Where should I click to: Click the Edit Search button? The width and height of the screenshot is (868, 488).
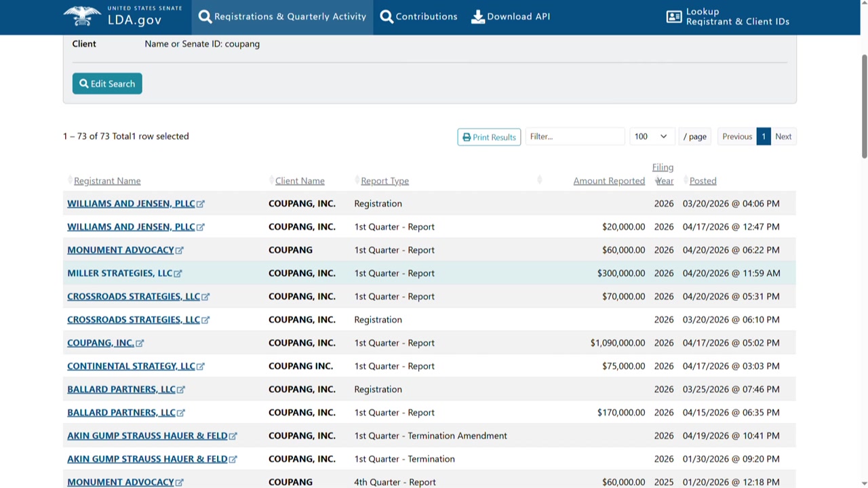pyautogui.click(x=107, y=83)
